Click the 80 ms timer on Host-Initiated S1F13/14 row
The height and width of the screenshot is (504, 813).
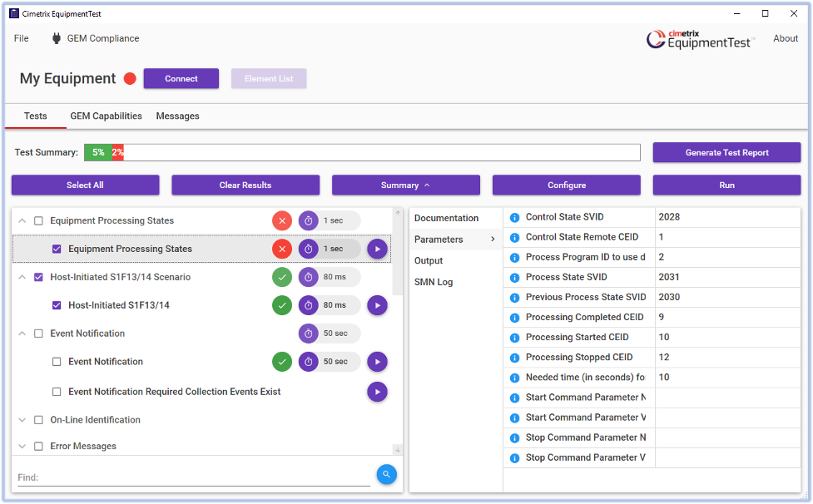click(309, 305)
